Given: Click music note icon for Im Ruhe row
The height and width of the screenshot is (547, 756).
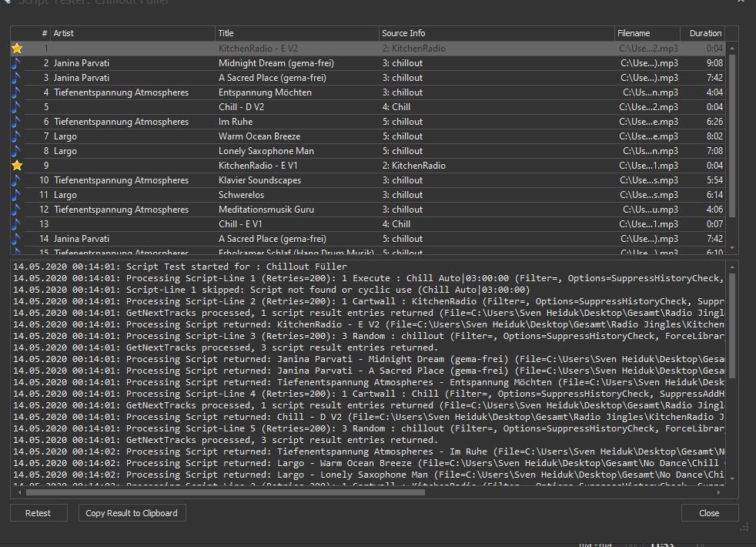Looking at the screenshot, I should point(16,122).
